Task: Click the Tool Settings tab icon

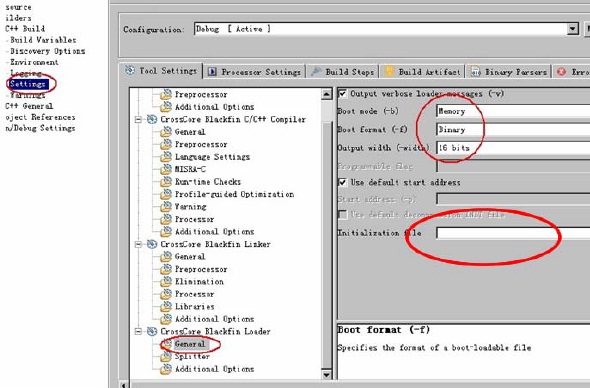Action: pyautogui.click(x=129, y=70)
